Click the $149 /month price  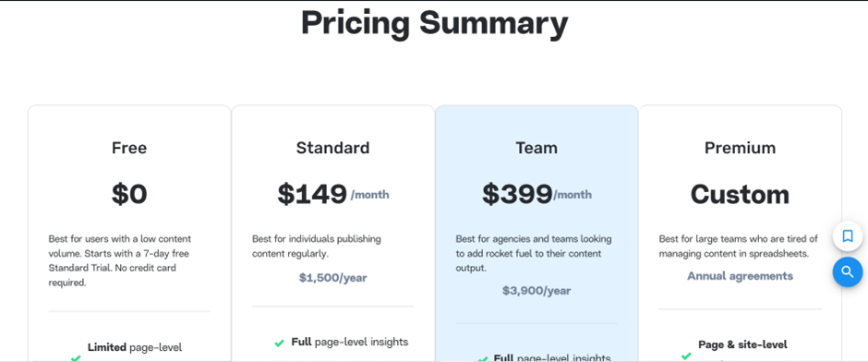[x=333, y=194]
